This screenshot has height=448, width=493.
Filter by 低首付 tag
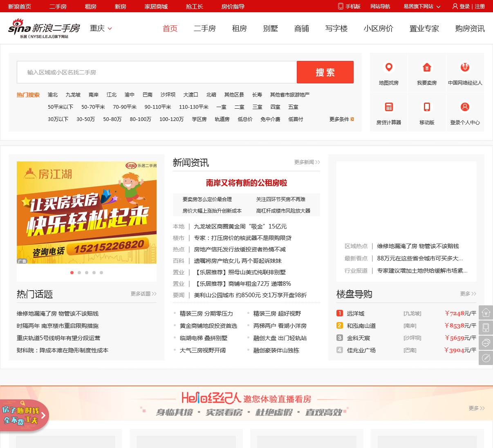point(296,119)
